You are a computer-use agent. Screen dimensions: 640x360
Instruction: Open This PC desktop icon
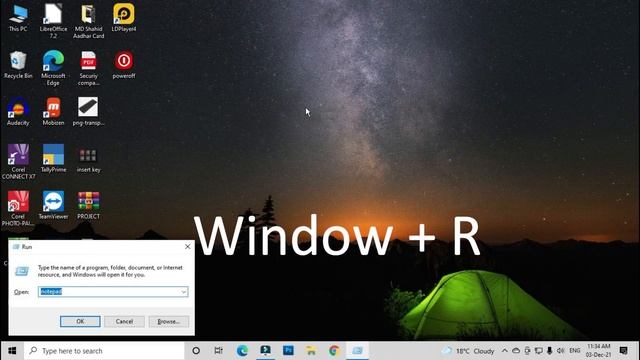18,18
